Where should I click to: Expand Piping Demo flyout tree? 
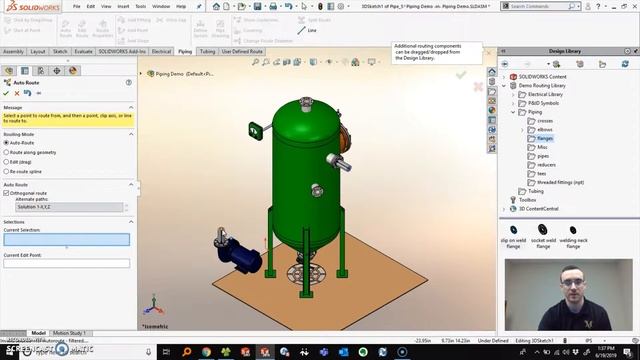pos(141,74)
